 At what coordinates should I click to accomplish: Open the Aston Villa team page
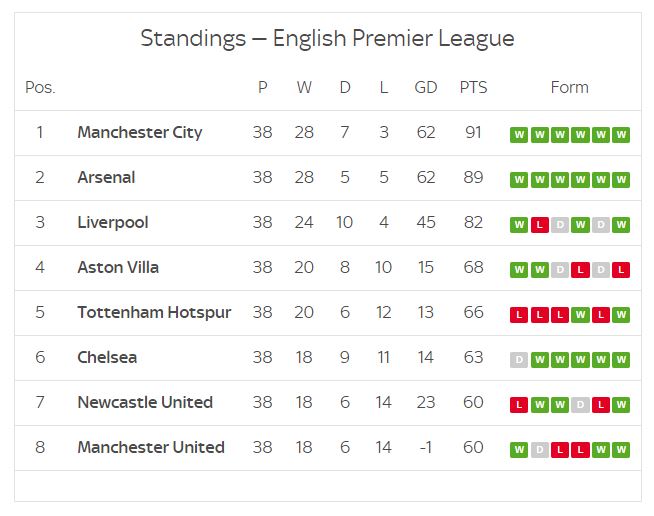click(x=118, y=267)
